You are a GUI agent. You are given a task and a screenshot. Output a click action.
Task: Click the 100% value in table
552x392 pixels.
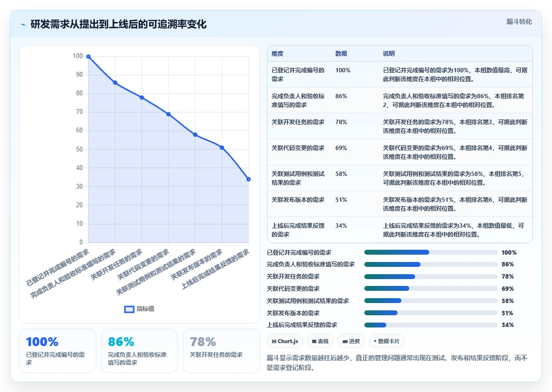[343, 70]
